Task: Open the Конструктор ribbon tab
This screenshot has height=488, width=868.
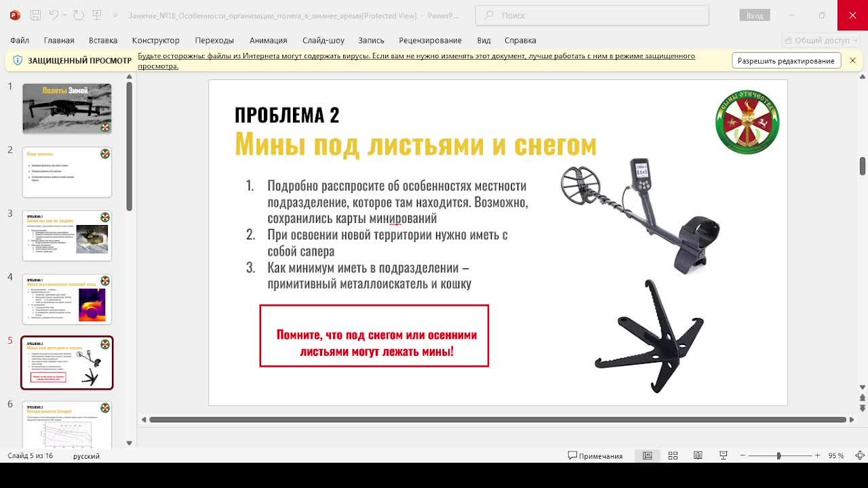Action: coord(156,40)
